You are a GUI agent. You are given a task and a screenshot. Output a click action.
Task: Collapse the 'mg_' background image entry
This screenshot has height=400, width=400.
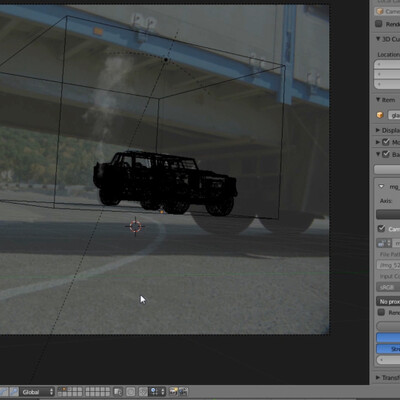pos(381,187)
